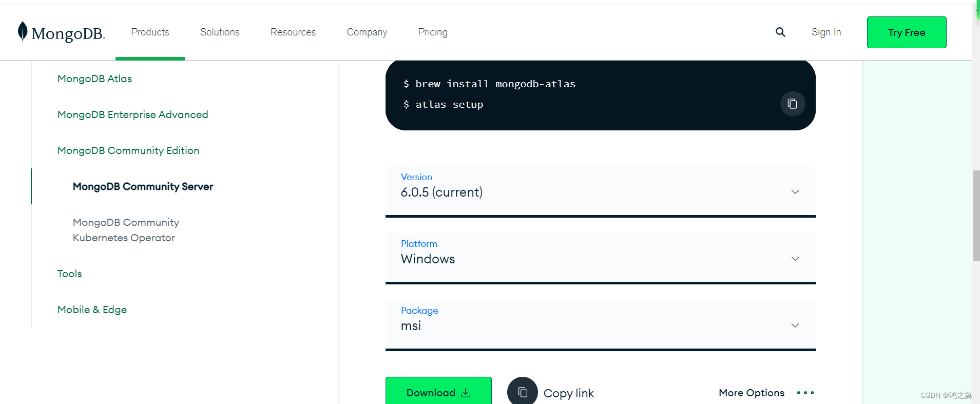Expand the Platform Windows dropdown
The image size is (980, 404).
pyautogui.click(x=601, y=258)
